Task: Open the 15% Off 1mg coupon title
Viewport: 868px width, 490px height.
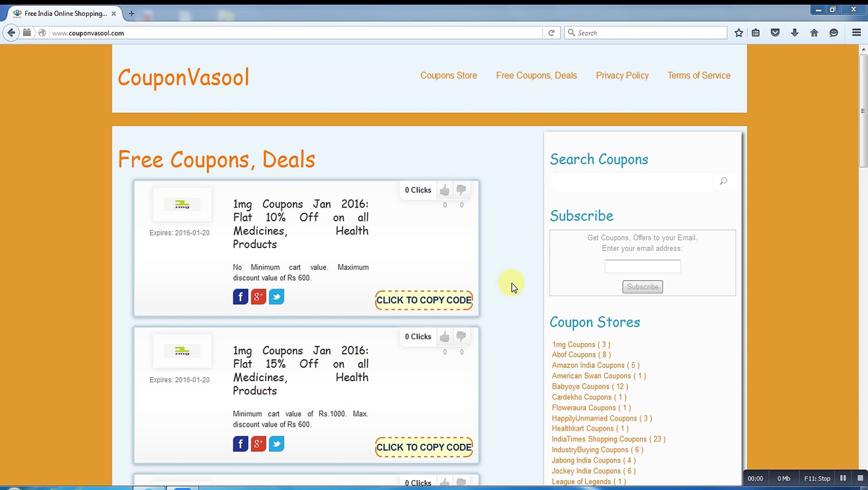Action: coord(301,371)
